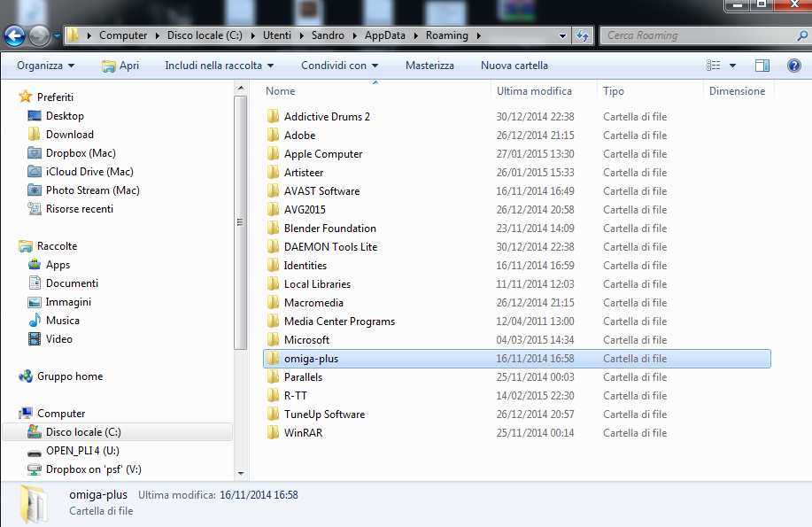Select the Adobe folder icon
Image resolution: width=812 pixels, height=527 pixels.
tap(273, 135)
